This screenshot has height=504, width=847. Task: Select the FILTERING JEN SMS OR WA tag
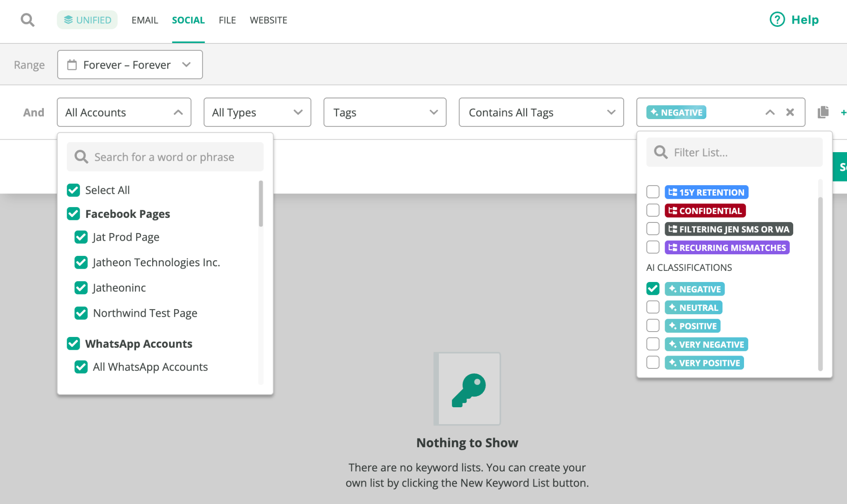729,229
